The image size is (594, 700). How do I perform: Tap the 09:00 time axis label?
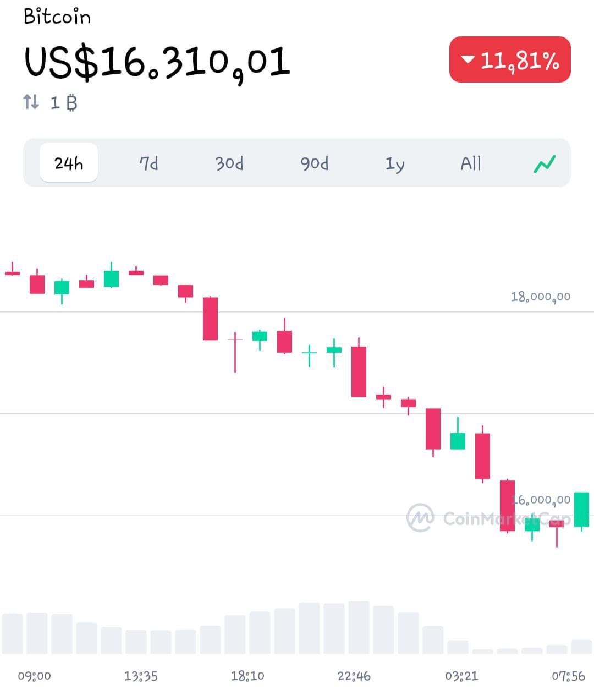[34, 676]
